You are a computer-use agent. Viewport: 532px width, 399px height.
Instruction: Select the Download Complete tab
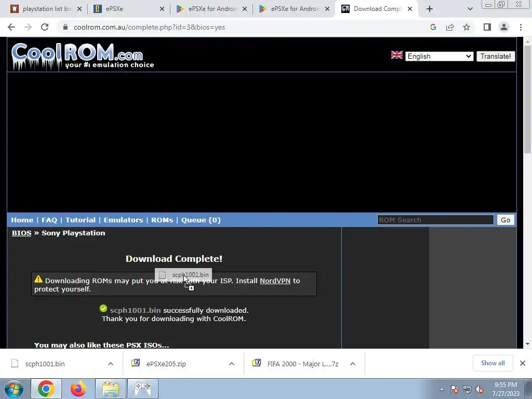(376, 9)
